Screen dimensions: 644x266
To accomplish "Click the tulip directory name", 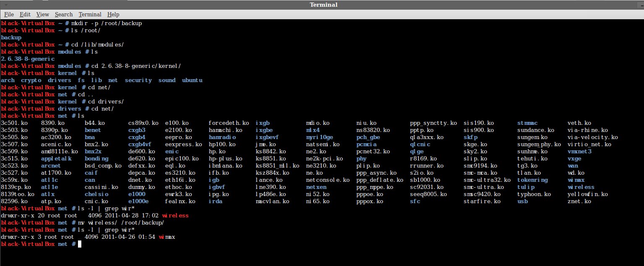I will tap(526, 187).
